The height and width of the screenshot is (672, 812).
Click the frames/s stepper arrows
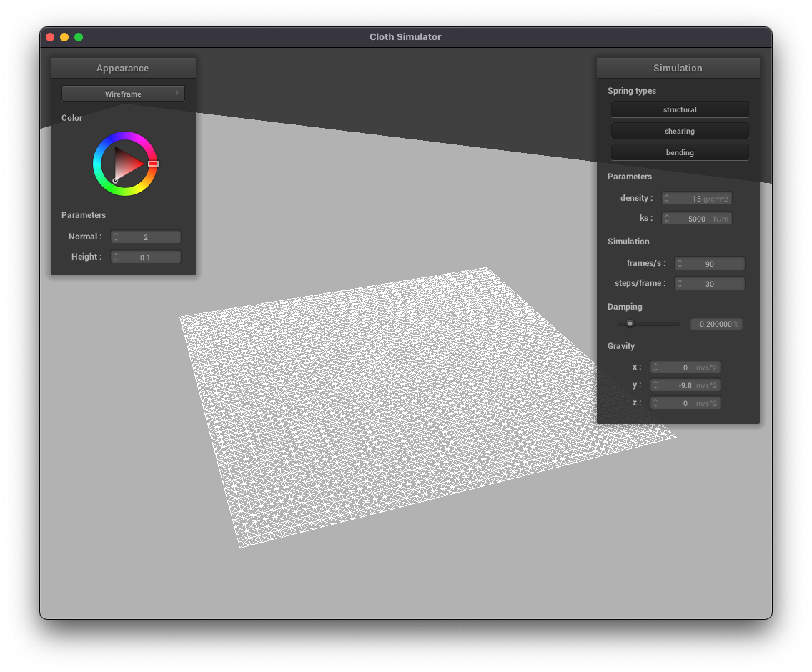coord(680,264)
